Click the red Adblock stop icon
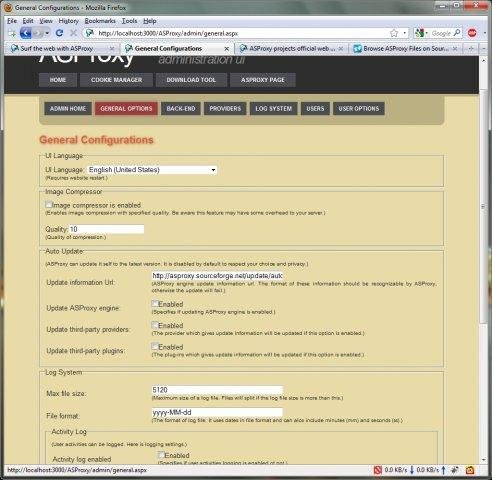 click(x=472, y=33)
